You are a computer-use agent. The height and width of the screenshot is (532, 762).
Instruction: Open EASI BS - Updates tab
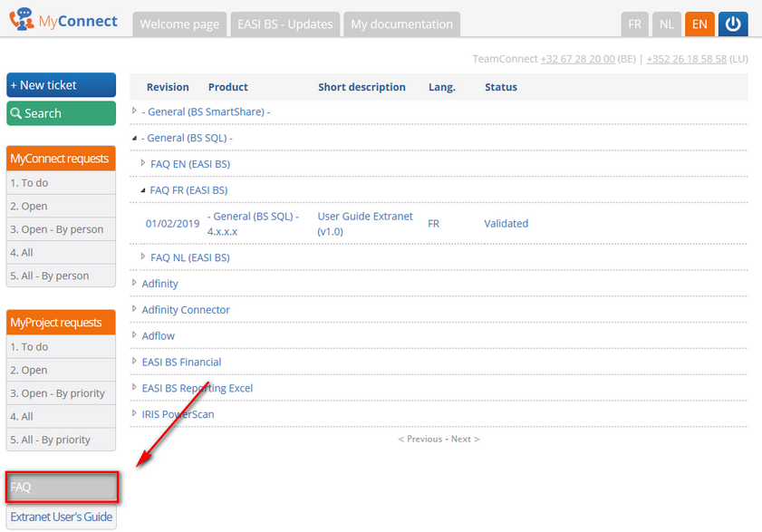285,24
